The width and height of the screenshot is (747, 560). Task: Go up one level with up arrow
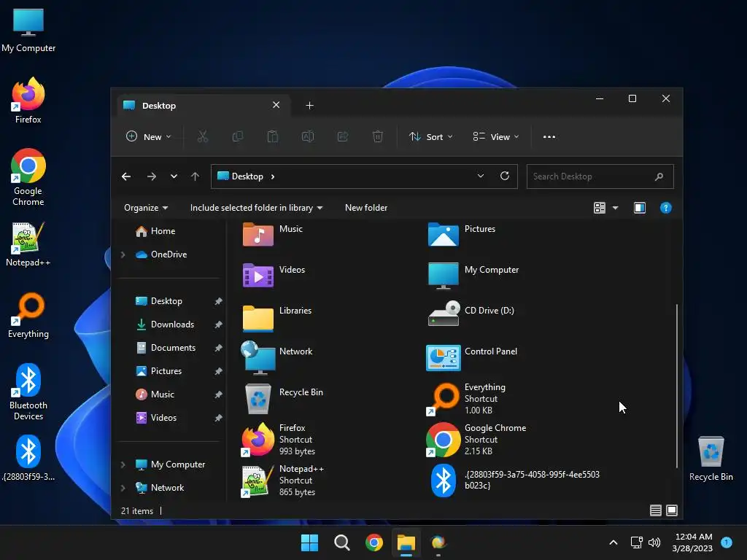point(195,176)
